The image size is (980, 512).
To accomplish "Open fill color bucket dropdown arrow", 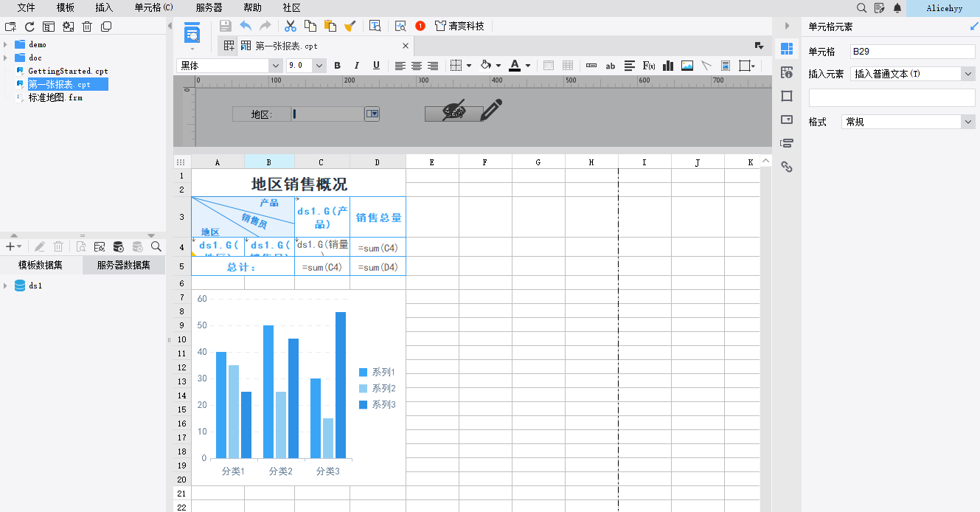I will click(x=498, y=66).
